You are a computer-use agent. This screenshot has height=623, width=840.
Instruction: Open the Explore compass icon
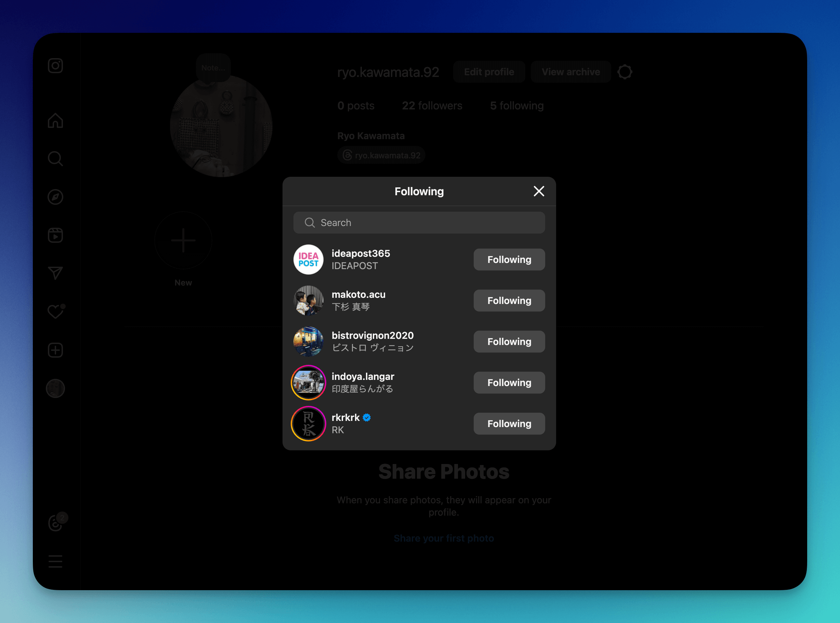[55, 197]
